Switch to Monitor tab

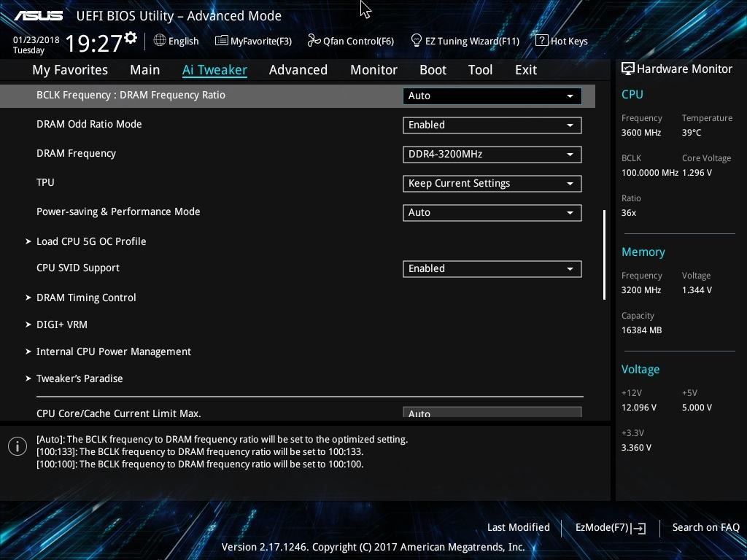tap(373, 70)
